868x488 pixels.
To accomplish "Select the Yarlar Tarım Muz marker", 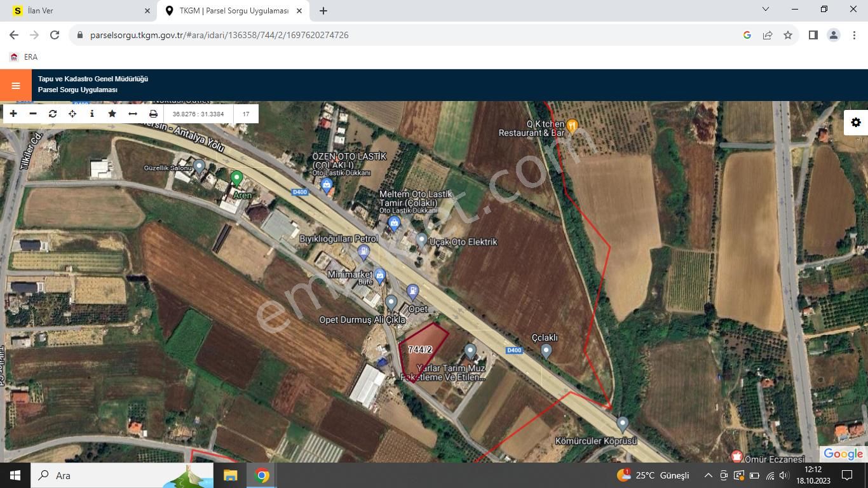I will pos(470,351).
